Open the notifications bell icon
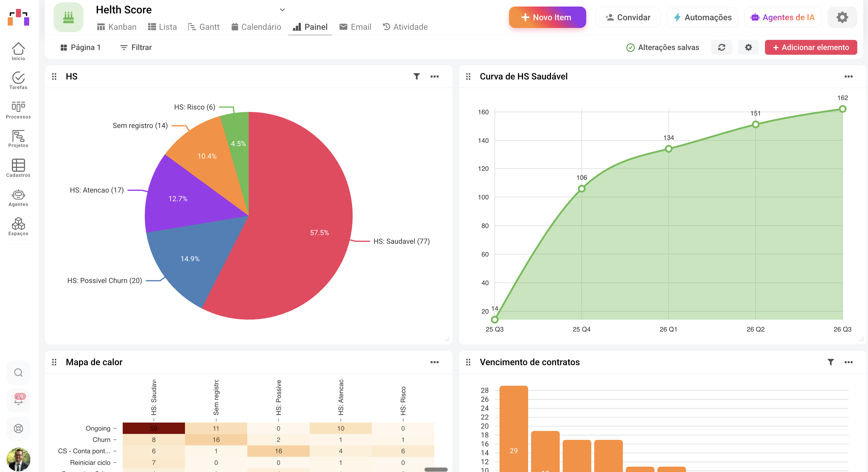The width and height of the screenshot is (868, 472). [x=18, y=400]
